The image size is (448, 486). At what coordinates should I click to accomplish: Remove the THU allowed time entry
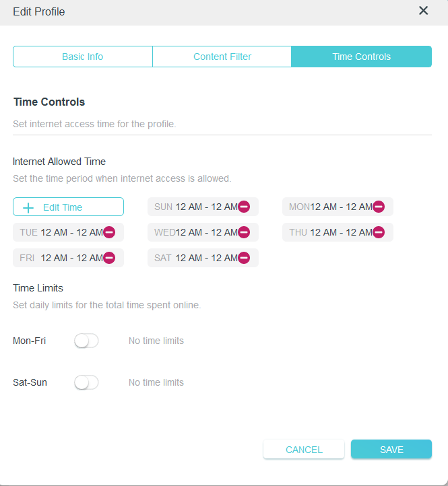point(379,232)
